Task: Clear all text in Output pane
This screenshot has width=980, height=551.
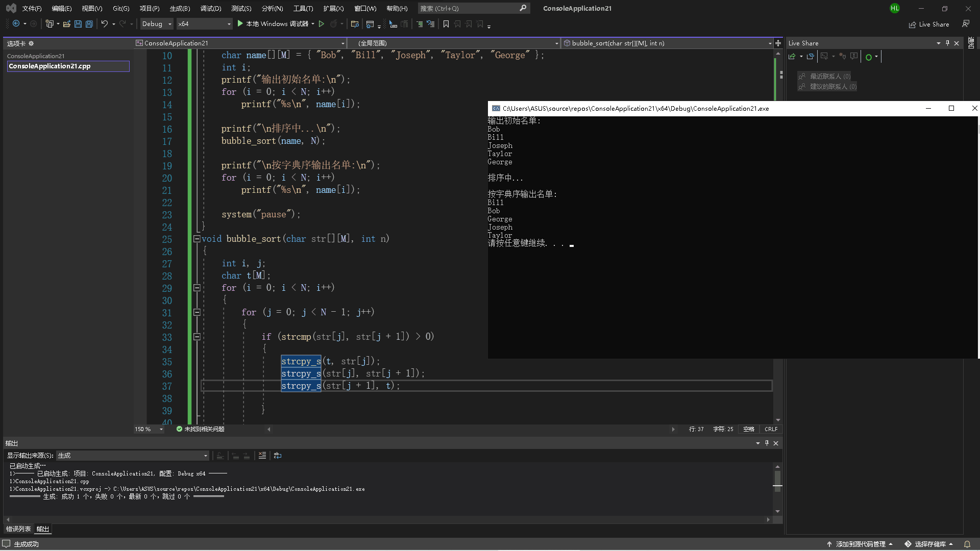Action: [x=262, y=456]
